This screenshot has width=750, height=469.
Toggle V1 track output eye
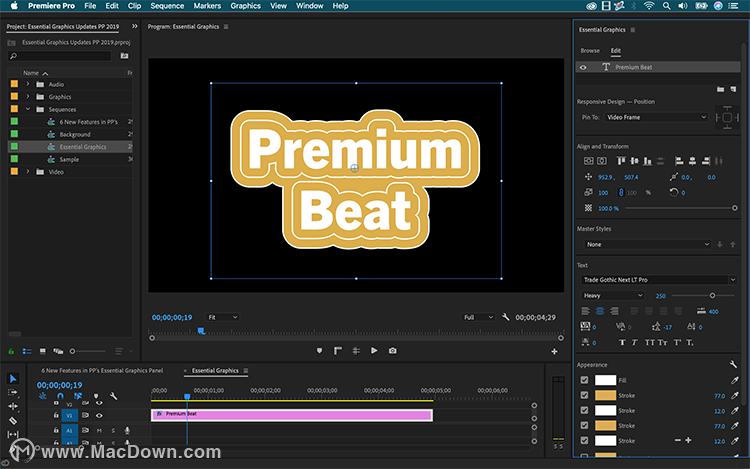[x=99, y=415]
